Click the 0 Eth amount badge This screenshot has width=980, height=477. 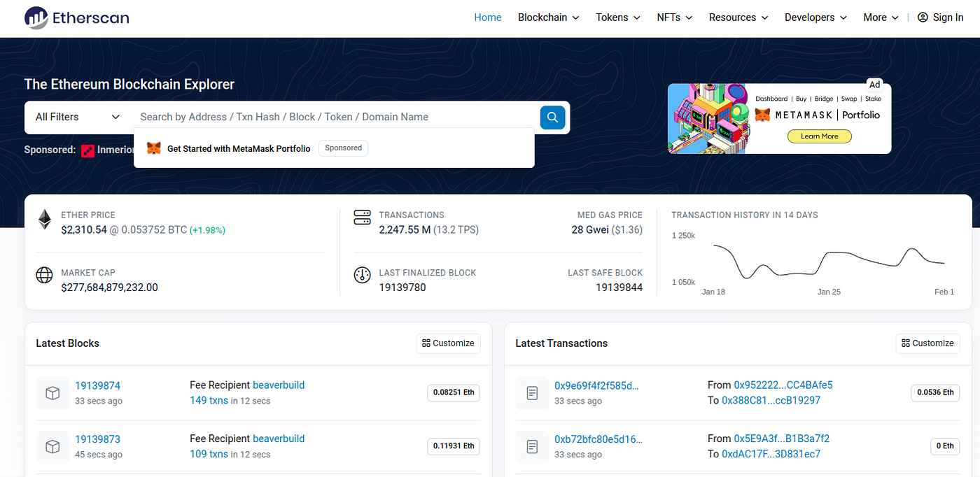tap(944, 446)
